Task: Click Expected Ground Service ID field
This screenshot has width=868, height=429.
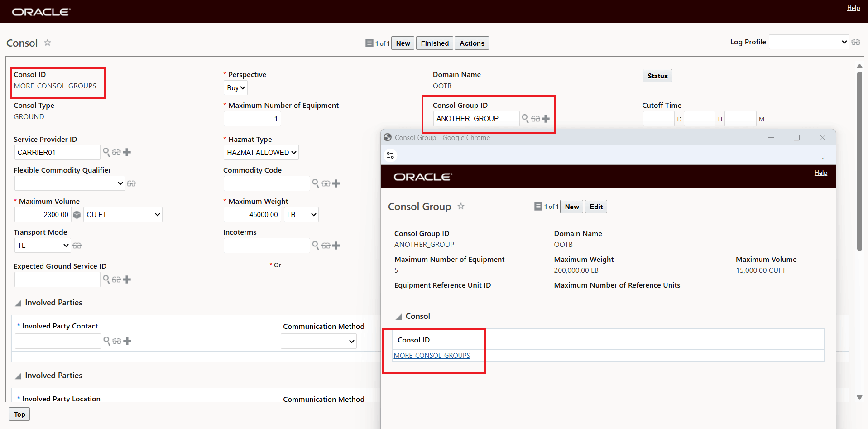Action: (57, 280)
